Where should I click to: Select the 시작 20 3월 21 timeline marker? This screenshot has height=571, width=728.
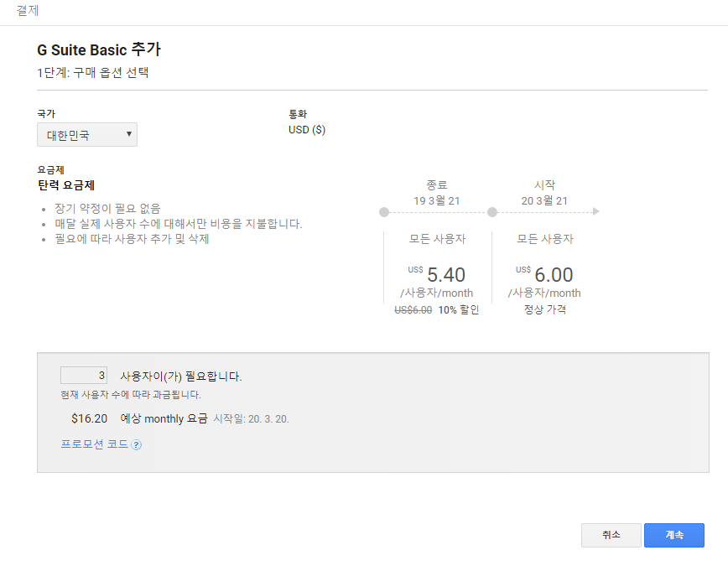pyautogui.click(x=492, y=212)
